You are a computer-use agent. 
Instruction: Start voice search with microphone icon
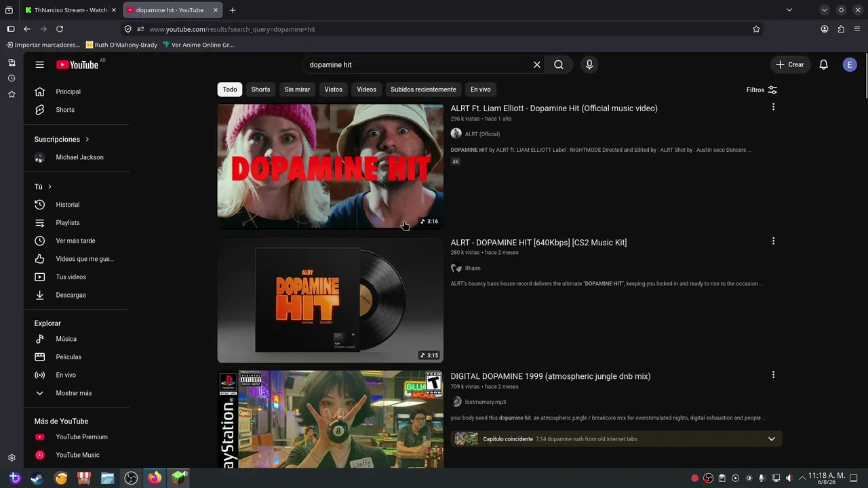589,64
